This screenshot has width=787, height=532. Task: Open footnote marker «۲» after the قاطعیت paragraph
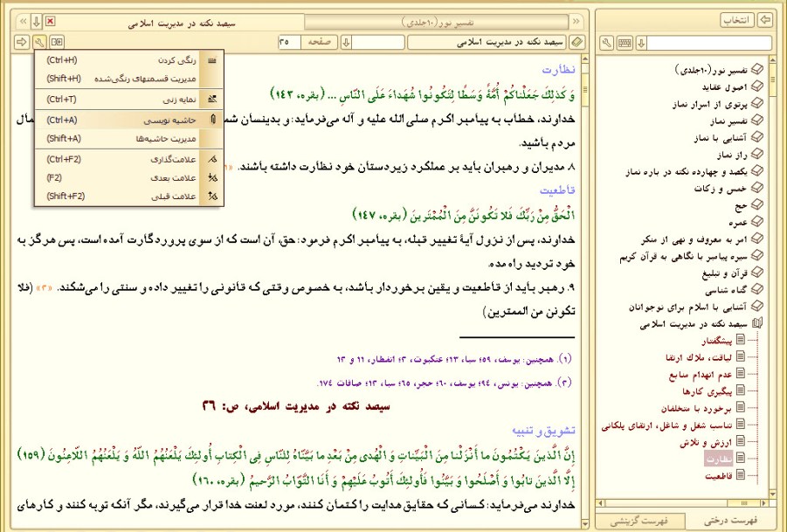[x=45, y=288]
